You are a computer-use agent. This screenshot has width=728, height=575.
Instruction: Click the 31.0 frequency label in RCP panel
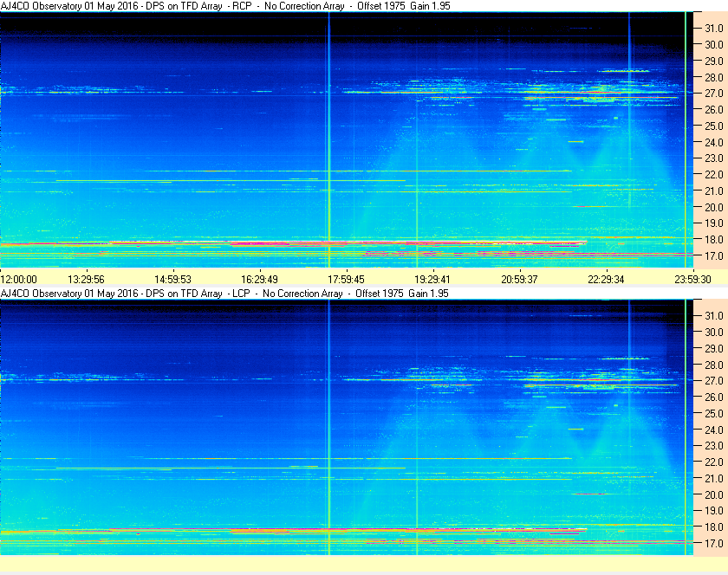(x=714, y=29)
